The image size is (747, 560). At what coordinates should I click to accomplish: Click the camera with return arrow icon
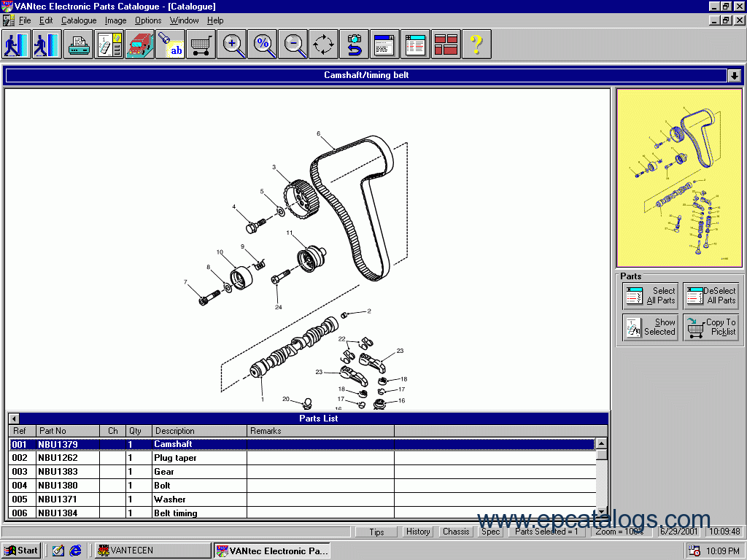point(354,44)
